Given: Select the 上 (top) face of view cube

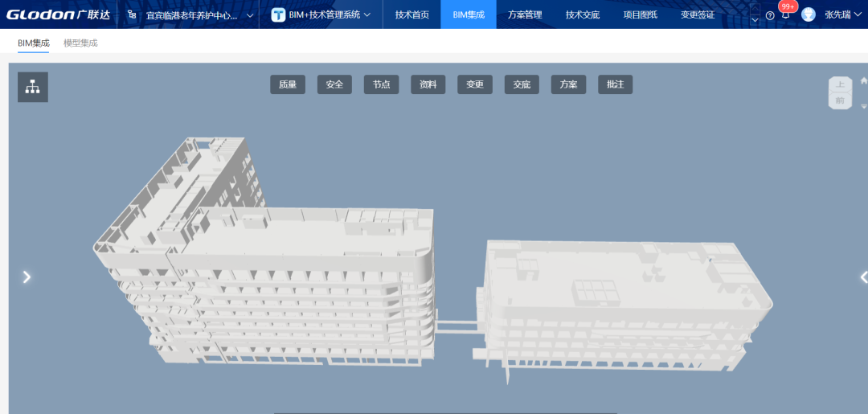Looking at the screenshot, I should pyautogui.click(x=840, y=84).
